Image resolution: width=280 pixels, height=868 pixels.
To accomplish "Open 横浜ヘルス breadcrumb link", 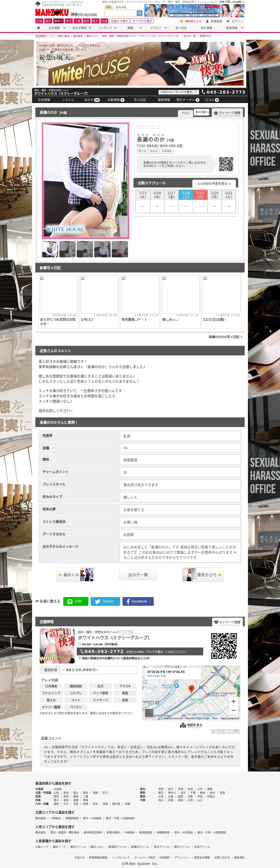I will 92,36.
